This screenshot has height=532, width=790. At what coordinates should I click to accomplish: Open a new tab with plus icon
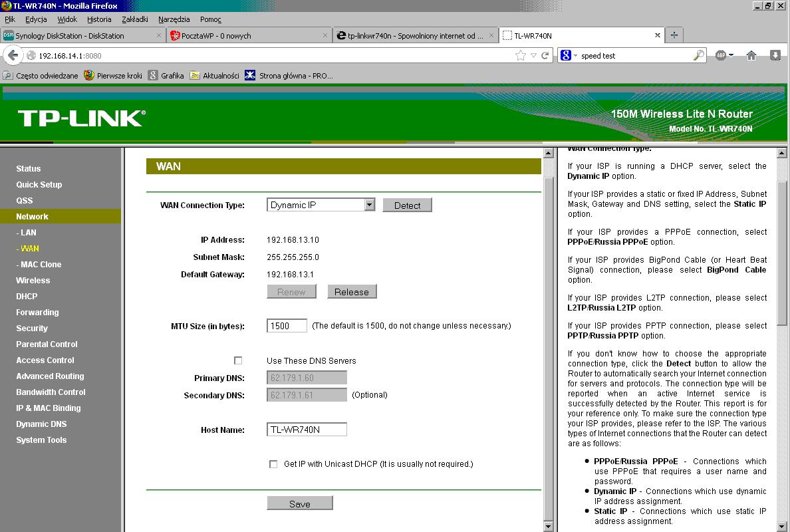click(x=674, y=35)
